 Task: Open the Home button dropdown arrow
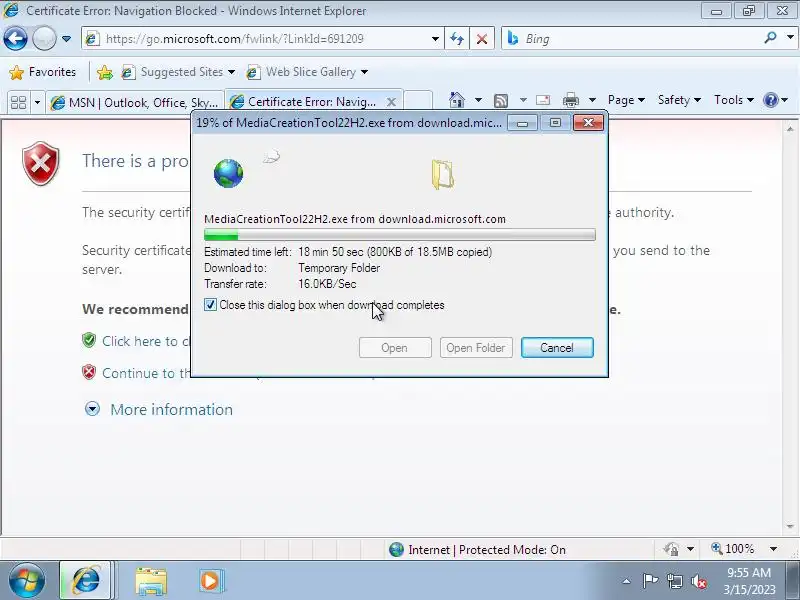tap(478, 100)
